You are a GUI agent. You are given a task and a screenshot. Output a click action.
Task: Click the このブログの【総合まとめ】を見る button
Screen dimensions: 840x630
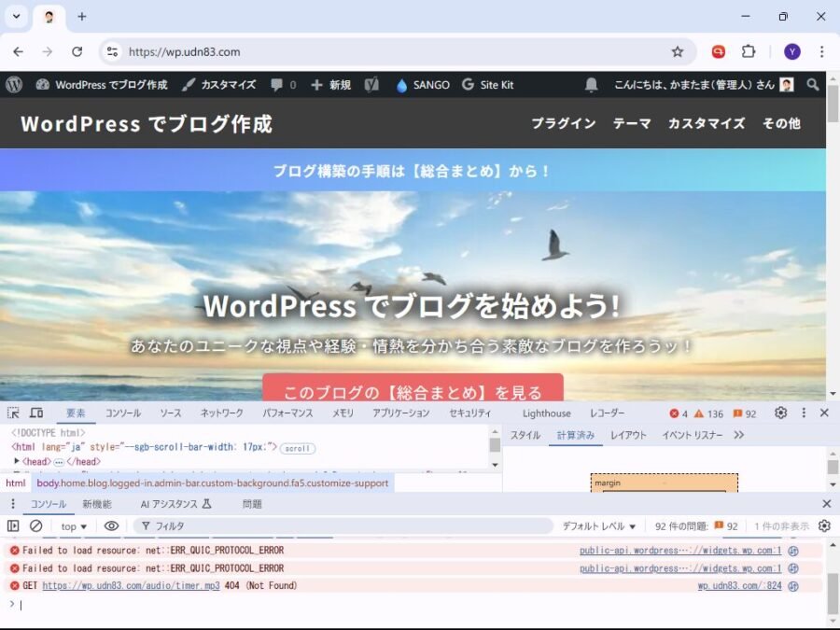click(x=413, y=388)
